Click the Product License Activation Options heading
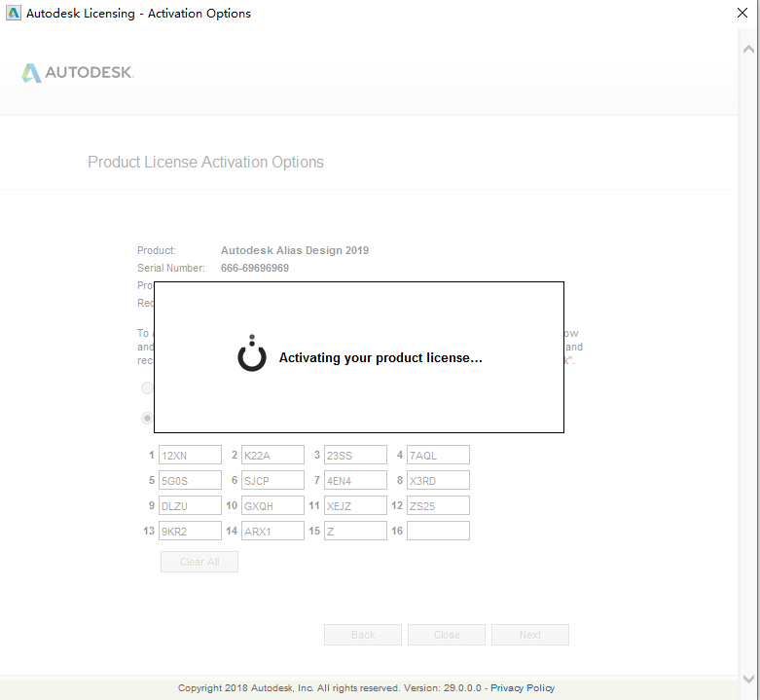 pyautogui.click(x=205, y=162)
